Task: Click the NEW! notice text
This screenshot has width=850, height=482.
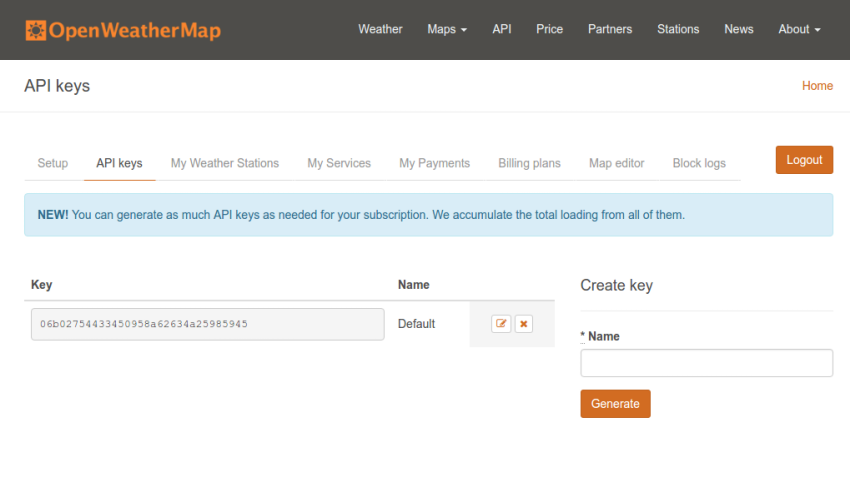Action: [361, 215]
